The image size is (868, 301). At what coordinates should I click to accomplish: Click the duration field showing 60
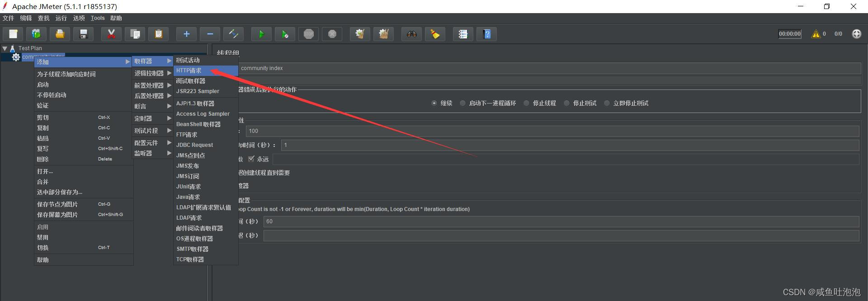[561, 221]
